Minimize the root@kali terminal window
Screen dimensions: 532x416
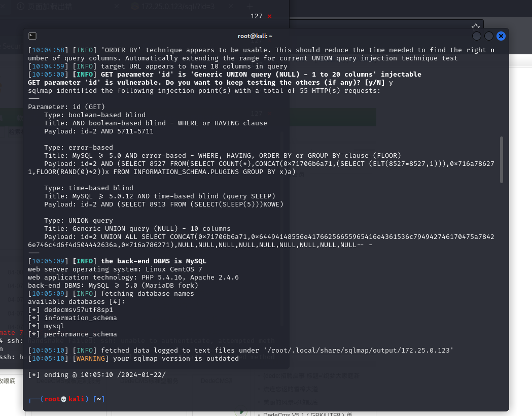(x=477, y=36)
